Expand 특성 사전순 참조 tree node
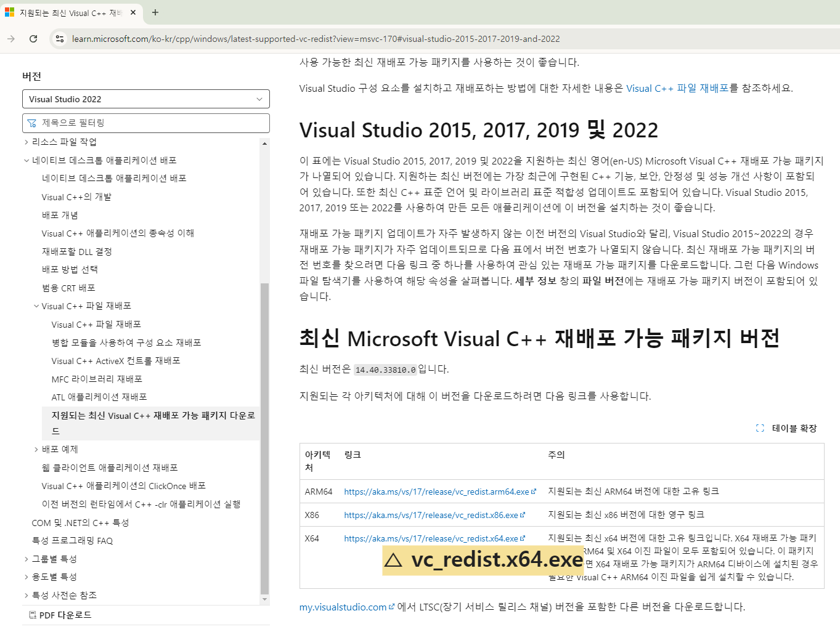840x632 pixels. [x=27, y=596]
